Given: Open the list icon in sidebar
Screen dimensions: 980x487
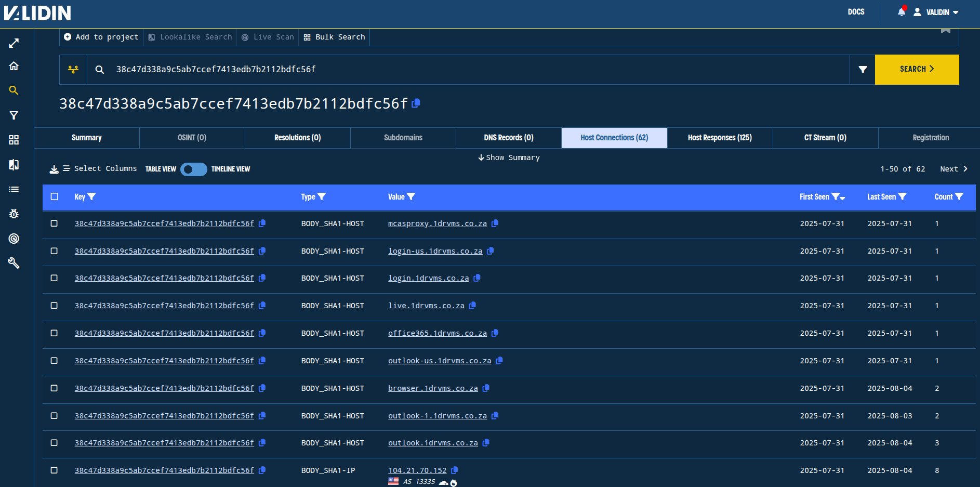Looking at the screenshot, I should (x=14, y=189).
